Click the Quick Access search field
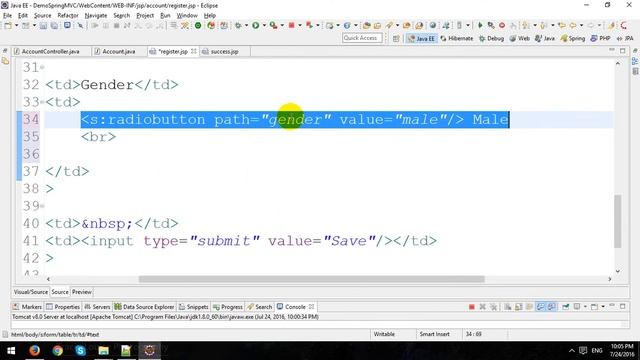This screenshot has height=360, width=640. 362,38
